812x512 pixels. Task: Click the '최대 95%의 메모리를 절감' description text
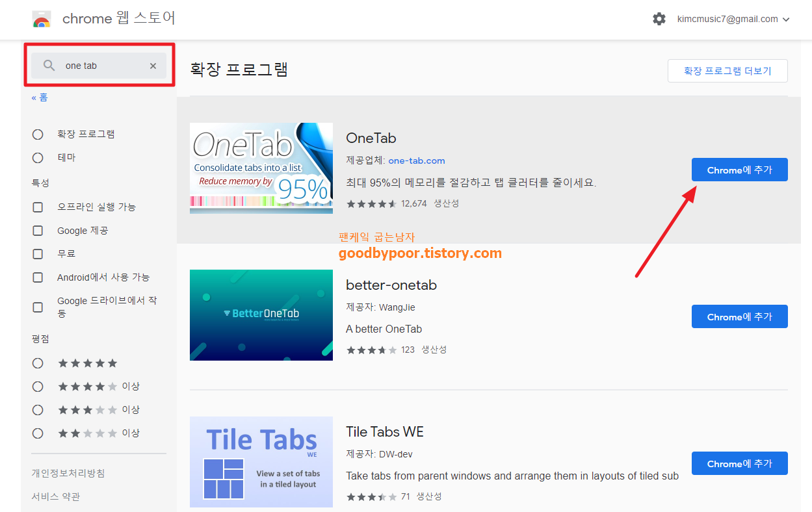(471, 183)
